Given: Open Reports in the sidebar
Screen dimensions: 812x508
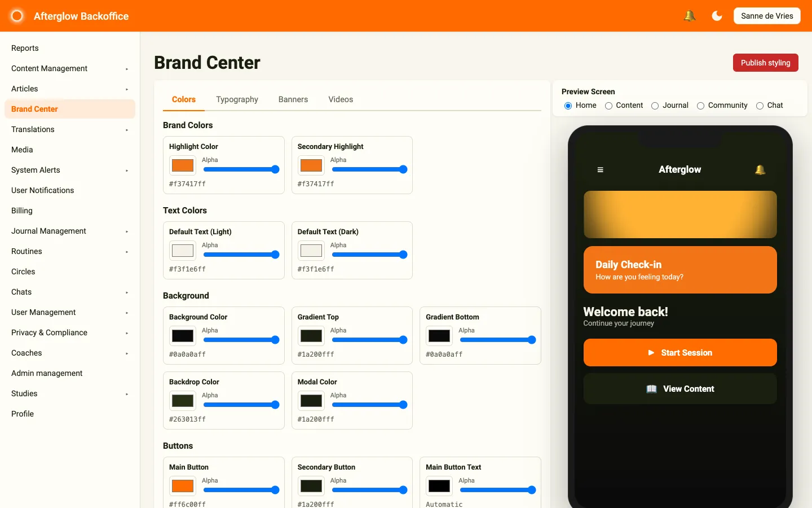Looking at the screenshot, I should 70,48.
